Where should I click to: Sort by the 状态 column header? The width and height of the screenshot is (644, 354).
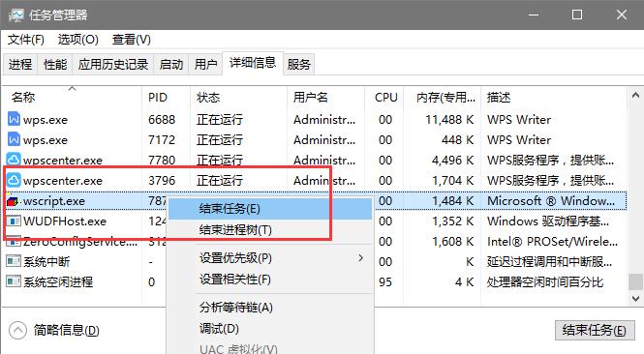(238, 98)
